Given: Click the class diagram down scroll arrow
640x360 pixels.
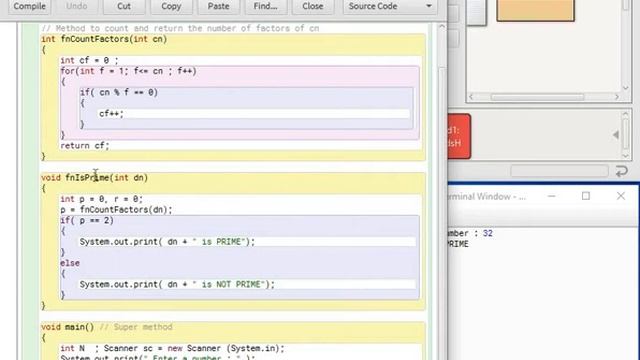Looking at the screenshot, I should point(626,88).
